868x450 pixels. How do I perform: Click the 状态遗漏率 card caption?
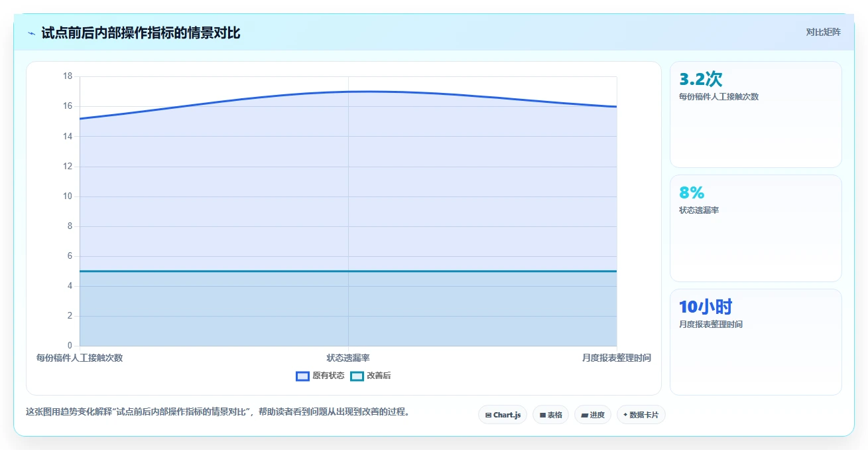699,210
